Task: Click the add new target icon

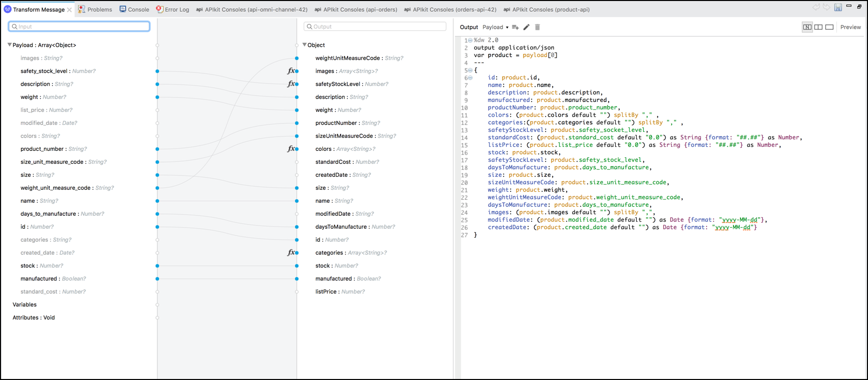Action: (x=515, y=27)
